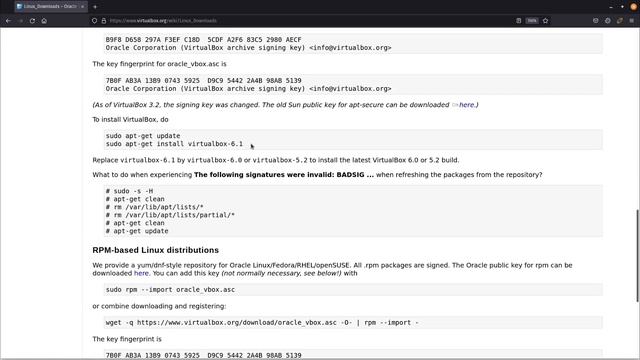640x360 pixels.
Task: Click the '# apt-get update' line in BADSIG block
Action: pos(137,231)
